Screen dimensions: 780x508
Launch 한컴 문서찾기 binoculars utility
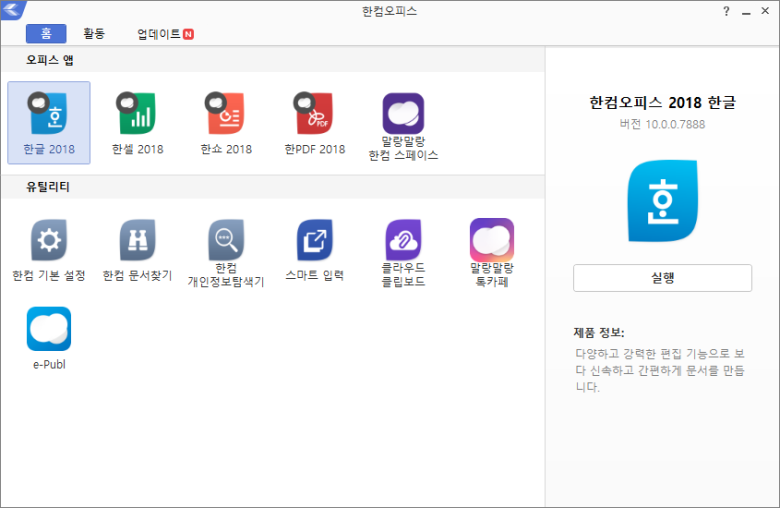click(137, 250)
